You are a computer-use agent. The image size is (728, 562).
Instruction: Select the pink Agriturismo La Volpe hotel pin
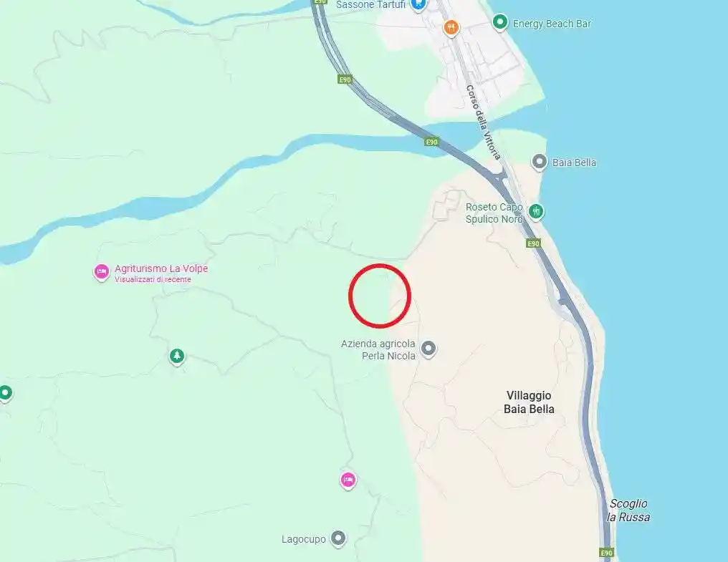click(101, 272)
